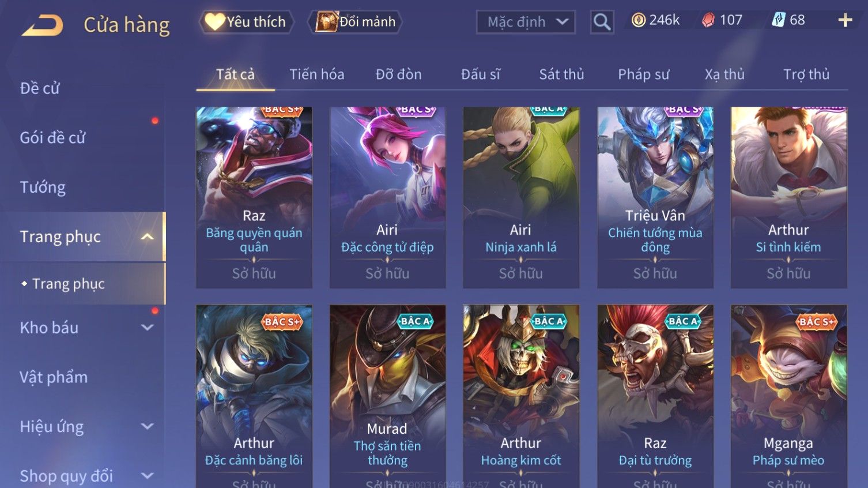Open Yêu thích heart favorites
This screenshot has width=868, height=488.
point(246,22)
